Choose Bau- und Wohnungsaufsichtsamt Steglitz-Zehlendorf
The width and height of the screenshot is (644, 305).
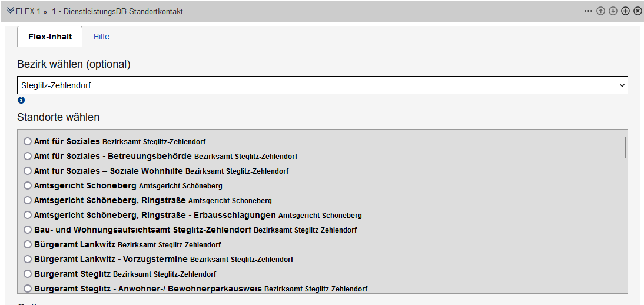coord(28,230)
